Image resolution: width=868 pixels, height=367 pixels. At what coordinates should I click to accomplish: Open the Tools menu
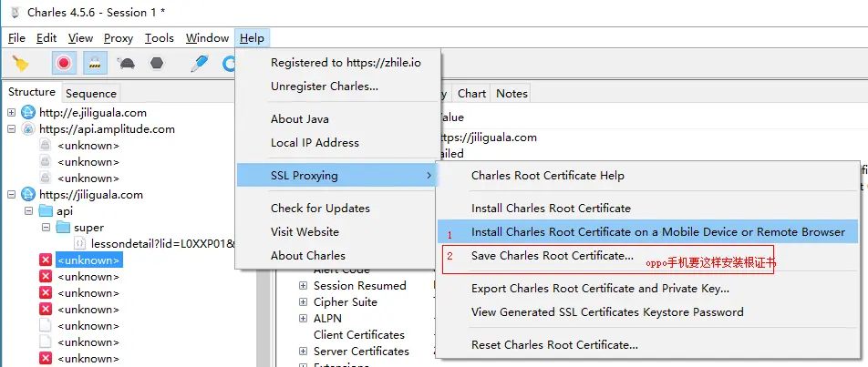[x=160, y=38]
